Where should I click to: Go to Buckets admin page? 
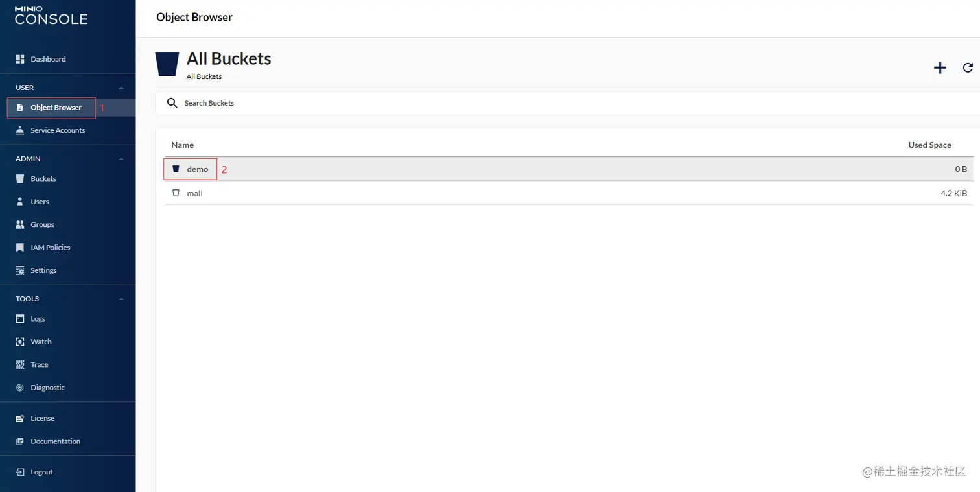43,179
